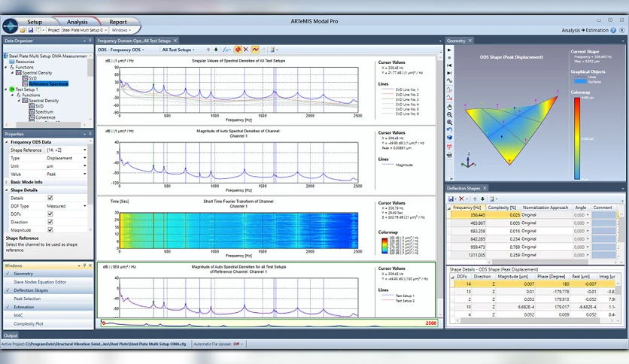Open the Shape Reference dropdown

tap(84, 150)
